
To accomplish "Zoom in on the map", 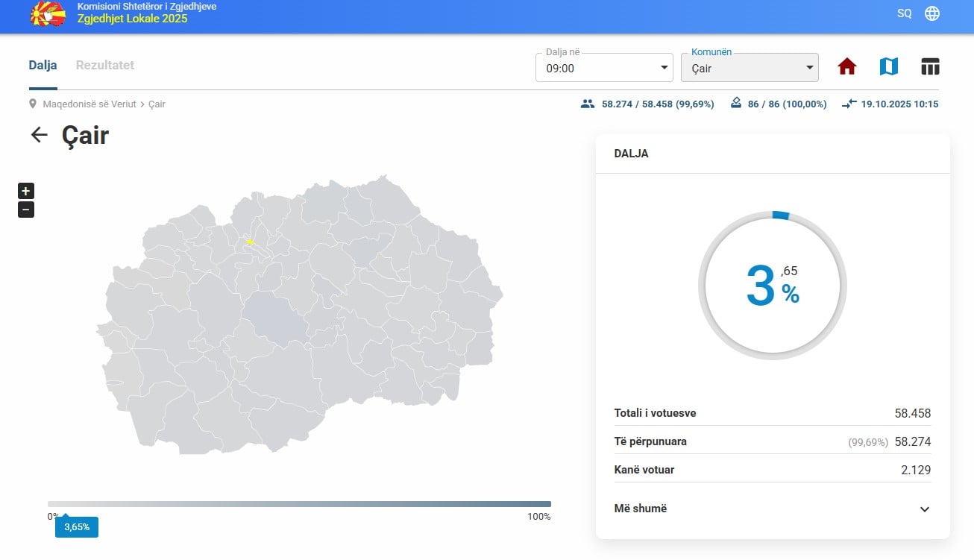I will (x=26, y=191).
